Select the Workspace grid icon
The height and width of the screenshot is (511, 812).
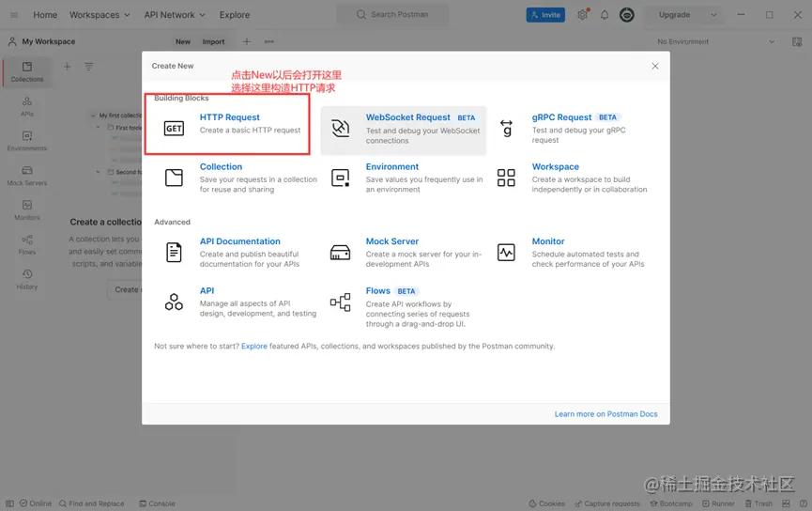click(x=506, y=178)
